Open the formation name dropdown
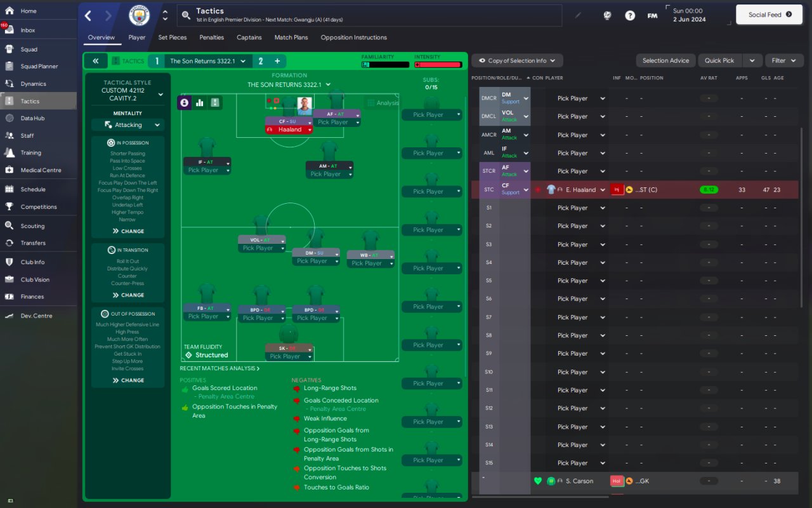 pos(289,84)
